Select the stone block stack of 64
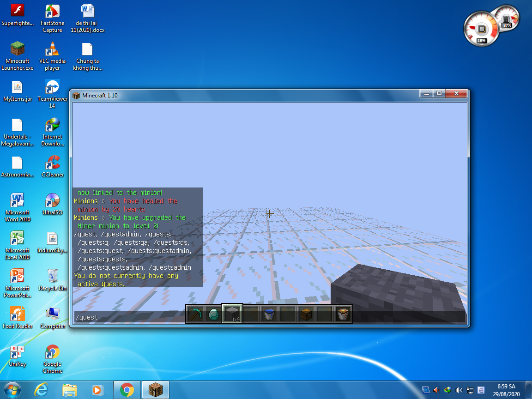Screen dimensions: 532x399 (232, 314)
